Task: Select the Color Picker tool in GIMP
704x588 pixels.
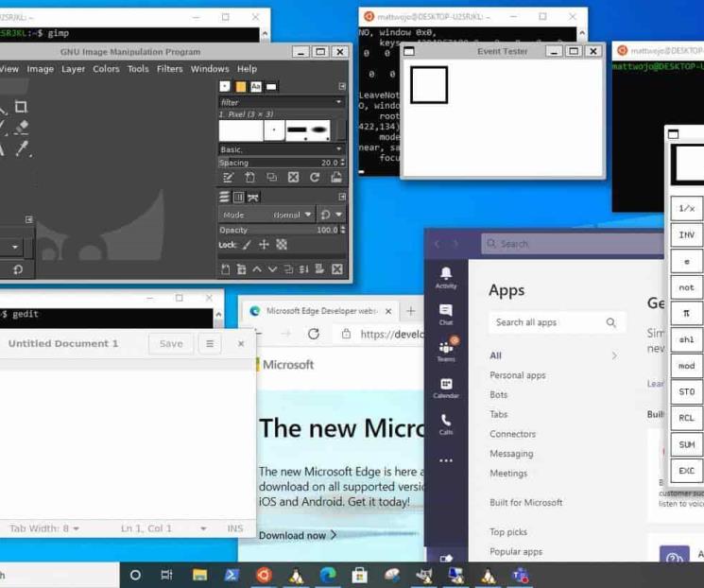Action: (22, 147)
